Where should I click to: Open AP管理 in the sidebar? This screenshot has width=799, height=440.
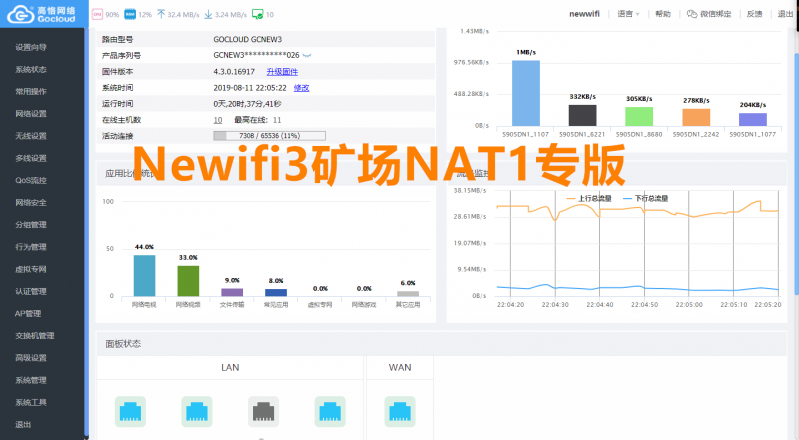(x=28, y=314)
